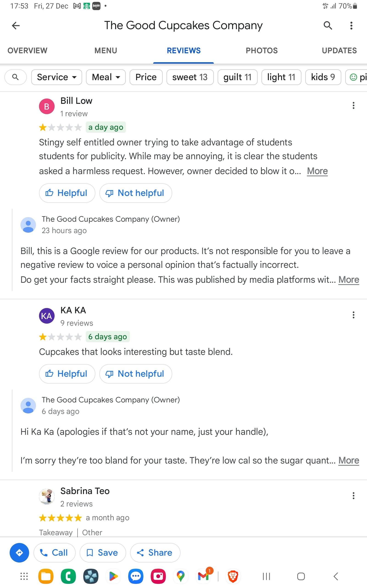Mark Bill Low's review as Not helpful
This screenshot has height=588, width=367.
click(x=135, y=193)
